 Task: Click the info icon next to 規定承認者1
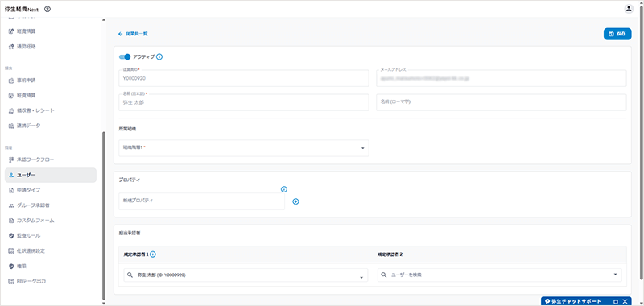coord(153,254)
